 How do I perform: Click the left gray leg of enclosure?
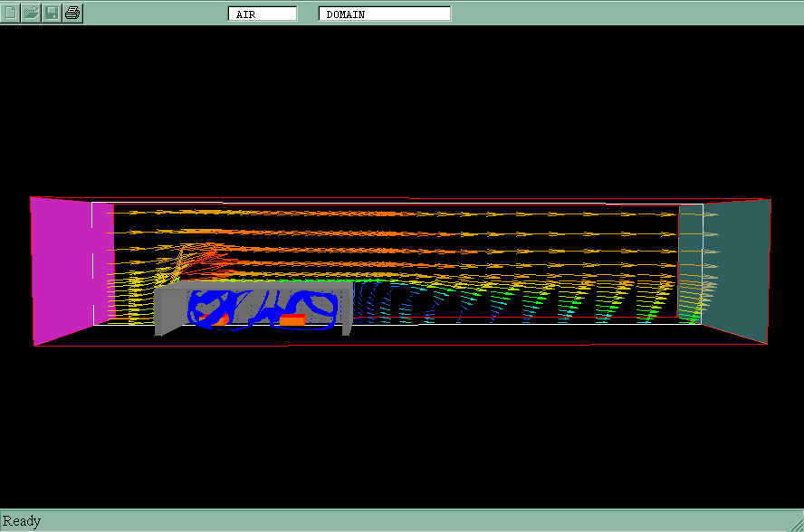coord(160,326)
